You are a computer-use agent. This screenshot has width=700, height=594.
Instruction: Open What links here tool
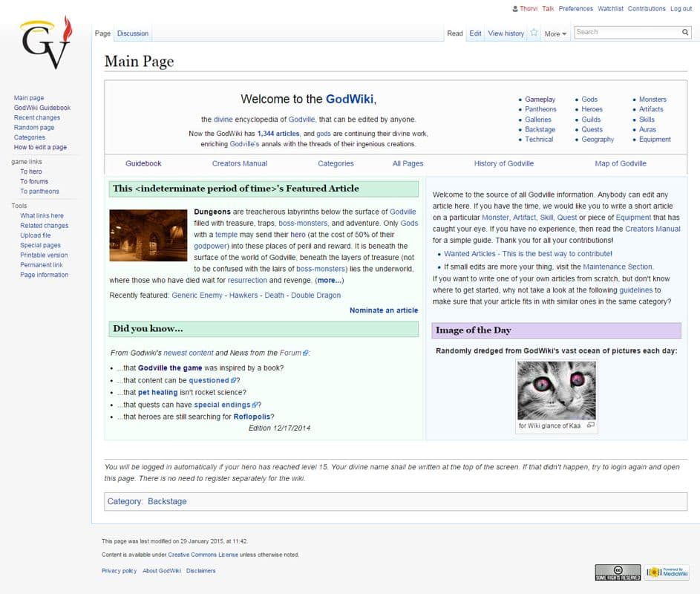pyautogui.click(x=42, y=216)
